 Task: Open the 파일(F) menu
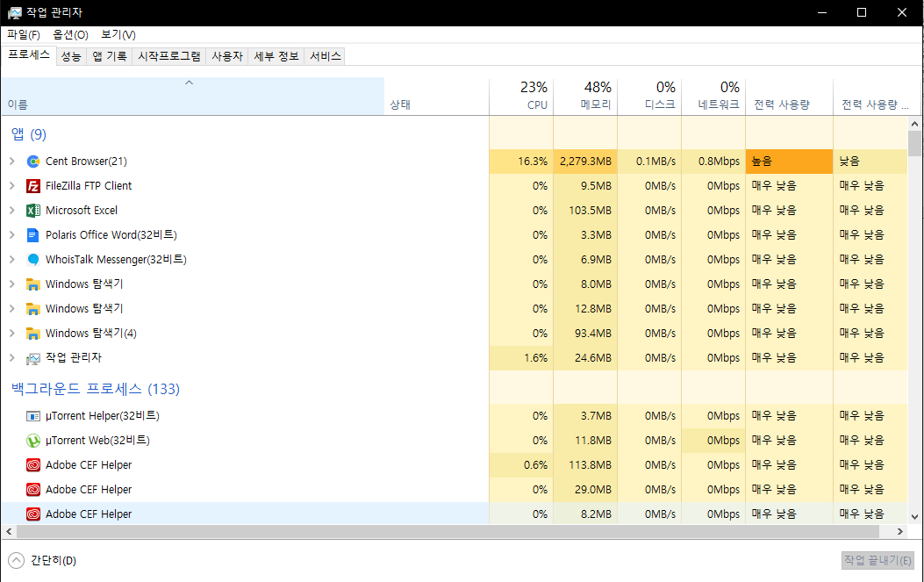click(x=24, y=35)
